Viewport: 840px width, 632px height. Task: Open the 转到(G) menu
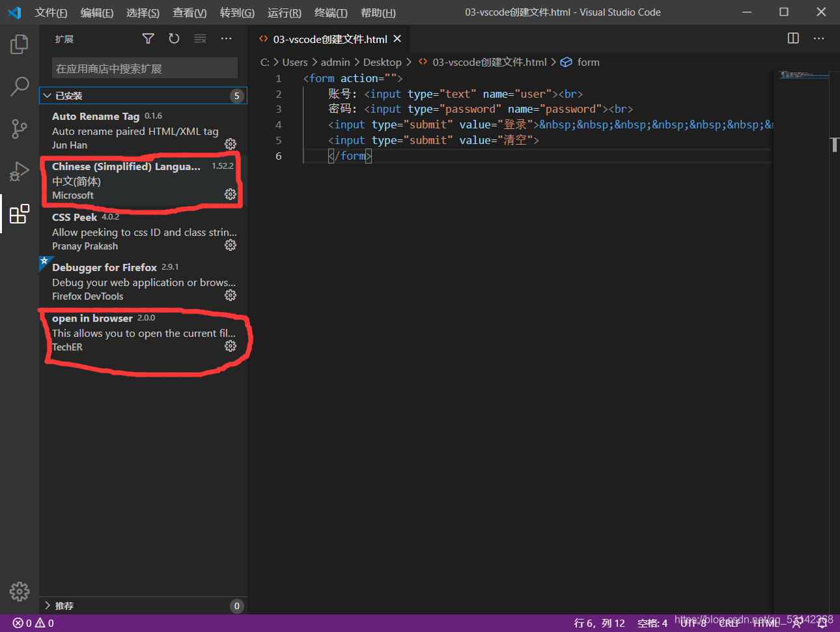pyautogui.click(x=237, y=12)
